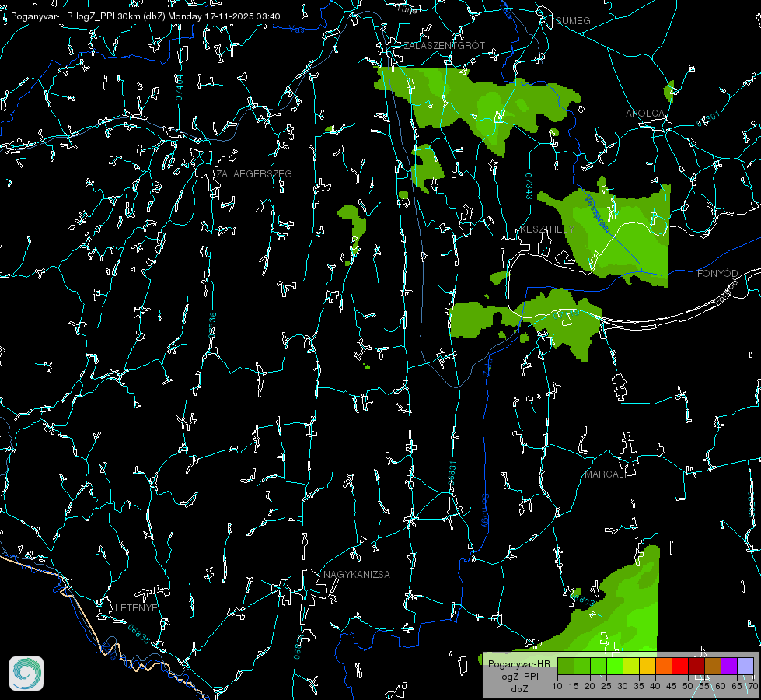Click the '03:40' timestamp in header
Viewport: 761px width, 700px height.
pyautogui.click(x=268, y=16)
